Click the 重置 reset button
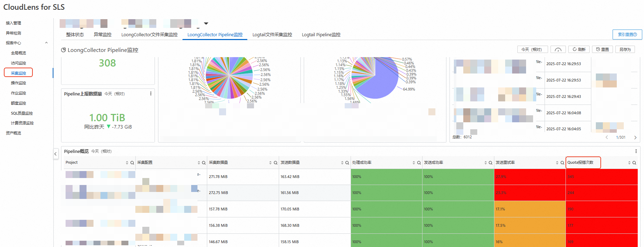644x247 pixels. click(602, 49)
